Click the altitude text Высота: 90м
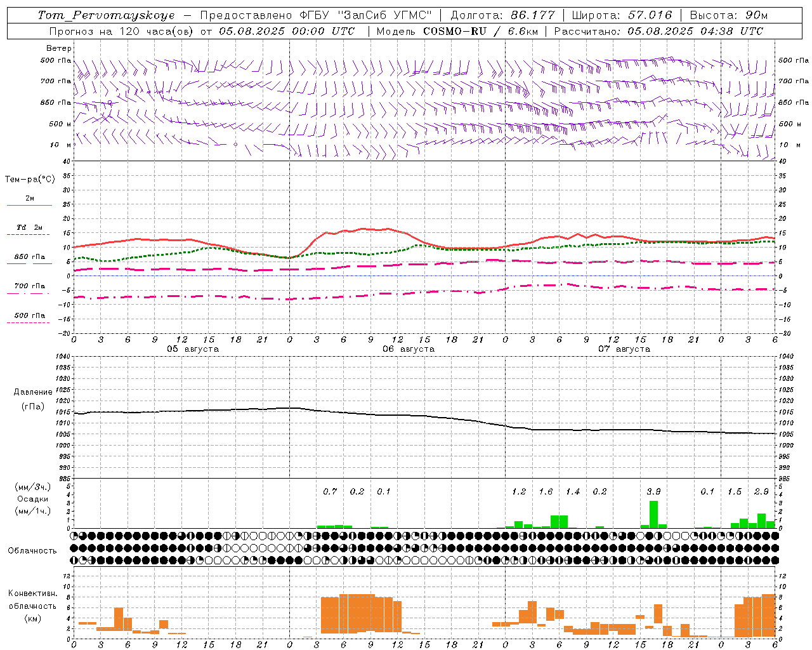Viewport: 812px width, 650px height. (x=729, y=15)
